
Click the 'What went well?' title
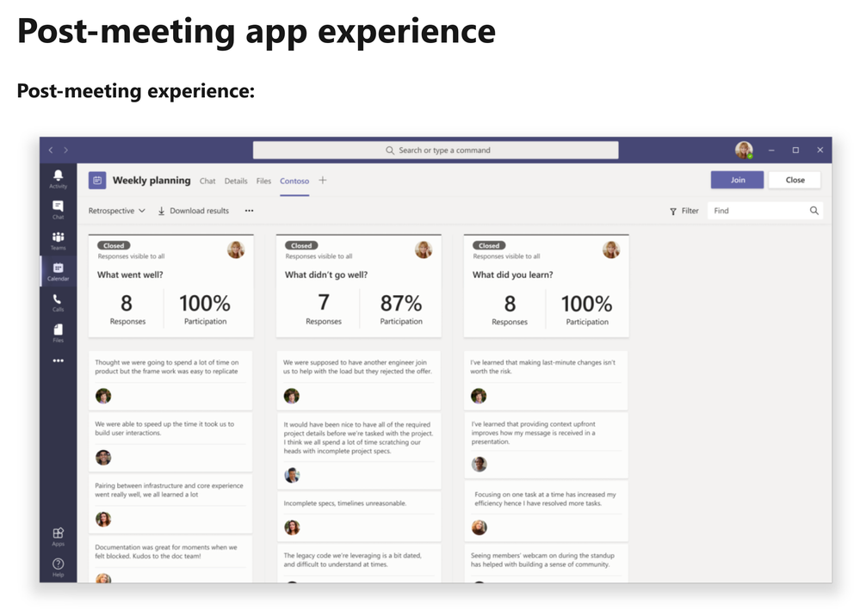(x=130, y=274)
